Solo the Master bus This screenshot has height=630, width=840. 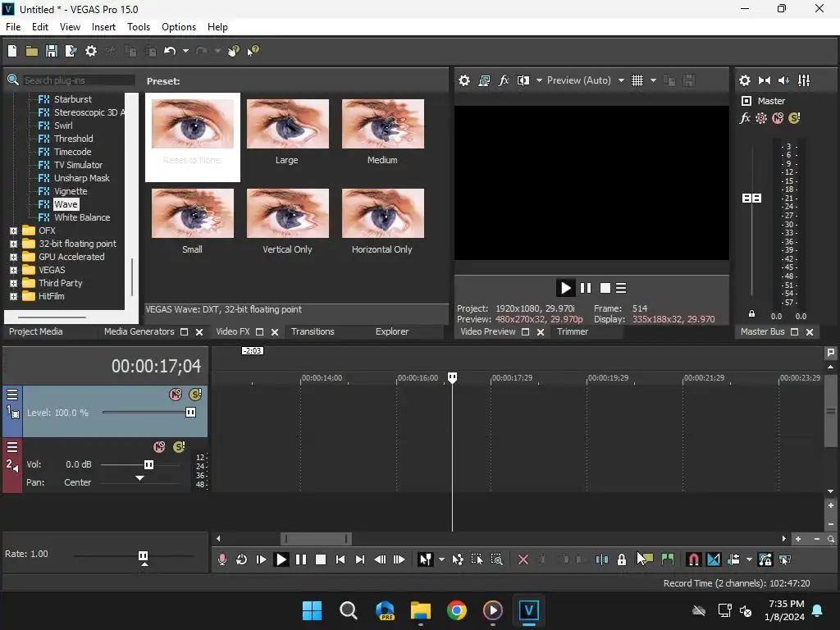click(x=794, y=118)
